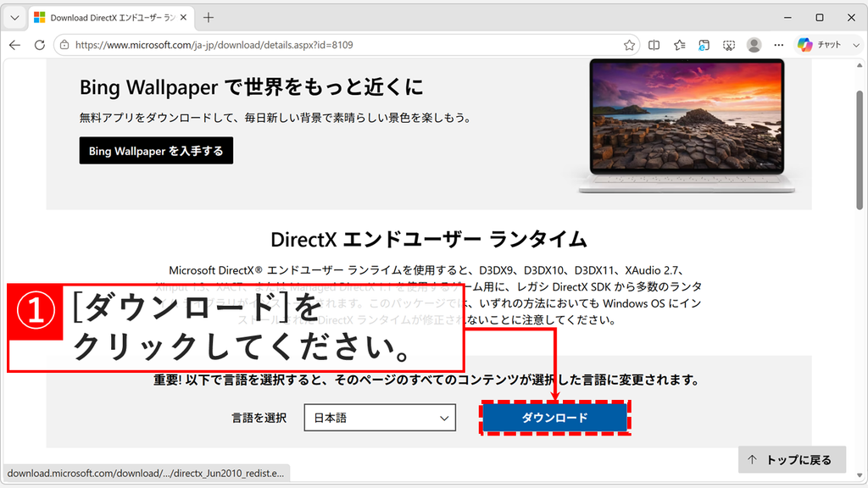Click トップに戻る button
Viewport: 868px width, 488px height.
coord(792,459)
